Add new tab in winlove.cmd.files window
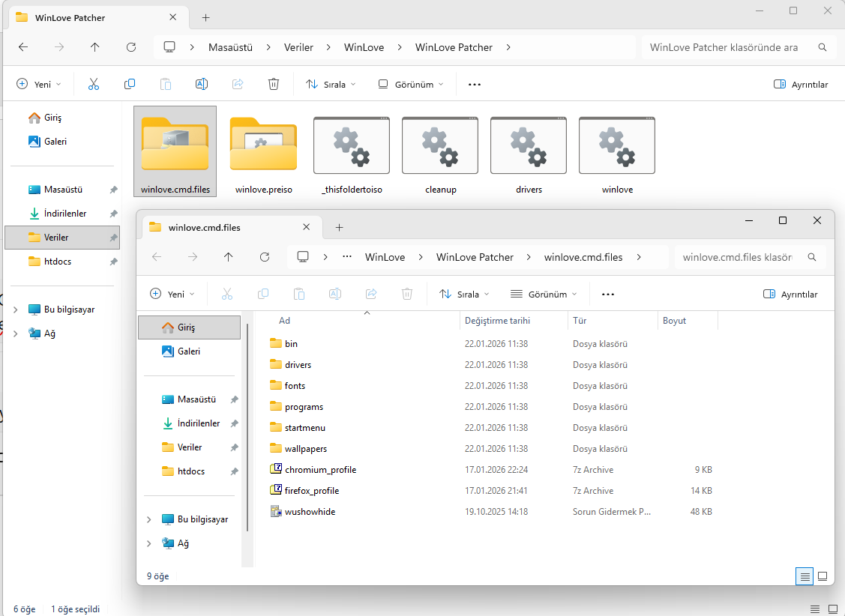845x616 pixels. [x=339, y=228]
